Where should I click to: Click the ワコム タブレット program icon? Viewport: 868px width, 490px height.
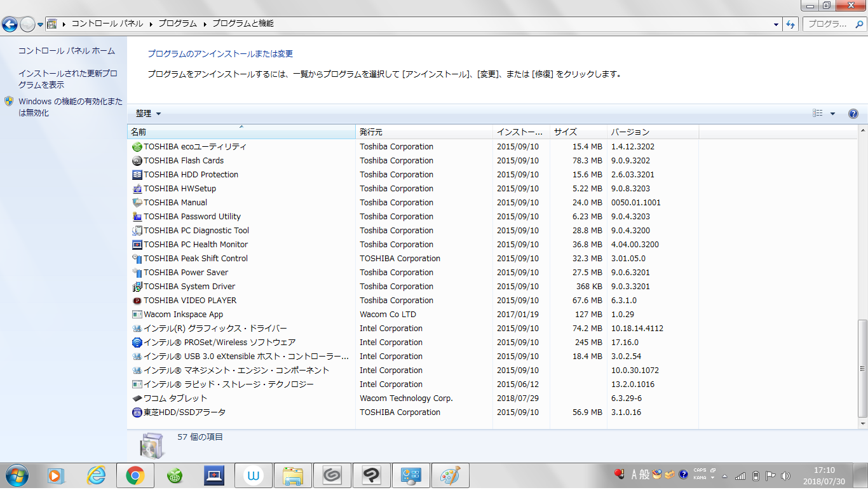tap(137, 398)
